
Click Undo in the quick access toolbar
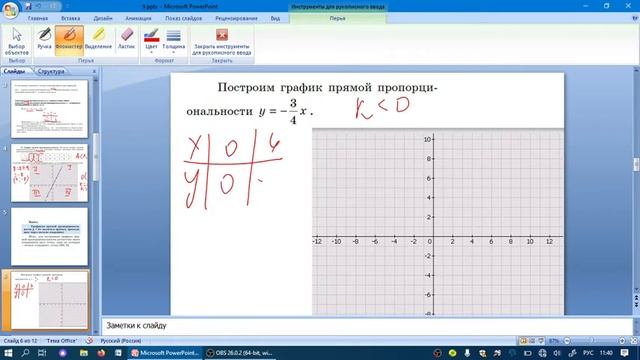click(x=39, y=6)
